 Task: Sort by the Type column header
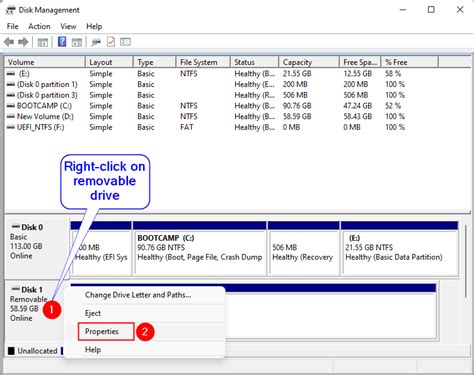point(155,62)
